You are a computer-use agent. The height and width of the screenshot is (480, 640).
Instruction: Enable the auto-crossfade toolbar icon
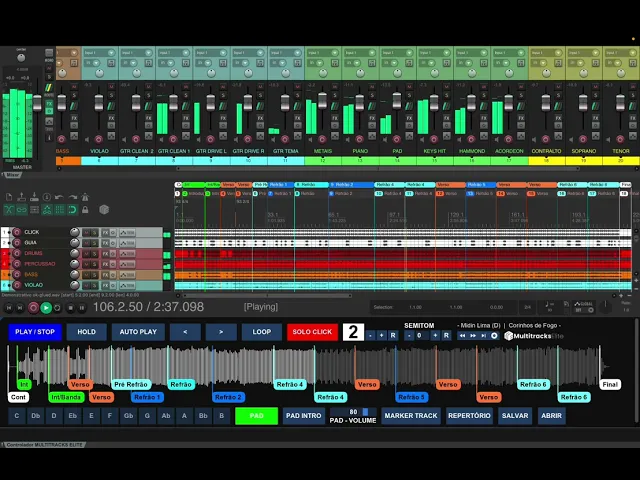coord(9,210)
